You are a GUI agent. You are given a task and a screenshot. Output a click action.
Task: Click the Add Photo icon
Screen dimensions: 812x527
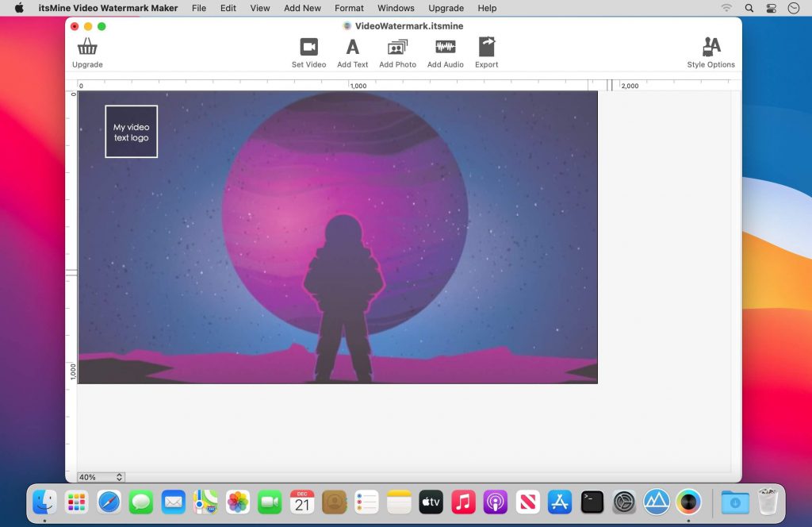click(x=396, y=50)
